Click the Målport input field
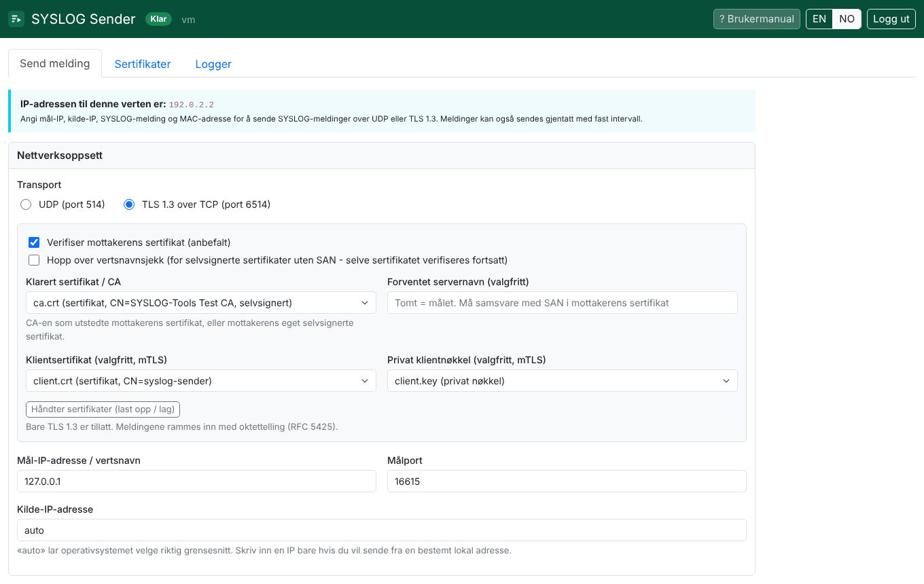Viewport: 924px width, 584px height. pos(567,481)
